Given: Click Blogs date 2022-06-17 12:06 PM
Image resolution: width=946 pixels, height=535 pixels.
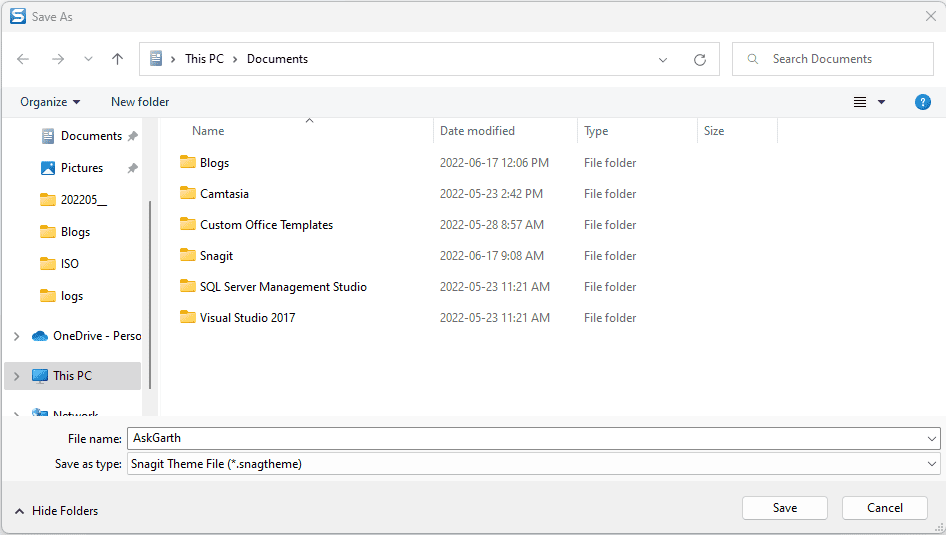Looking at the screenshot, I should 494,163.
